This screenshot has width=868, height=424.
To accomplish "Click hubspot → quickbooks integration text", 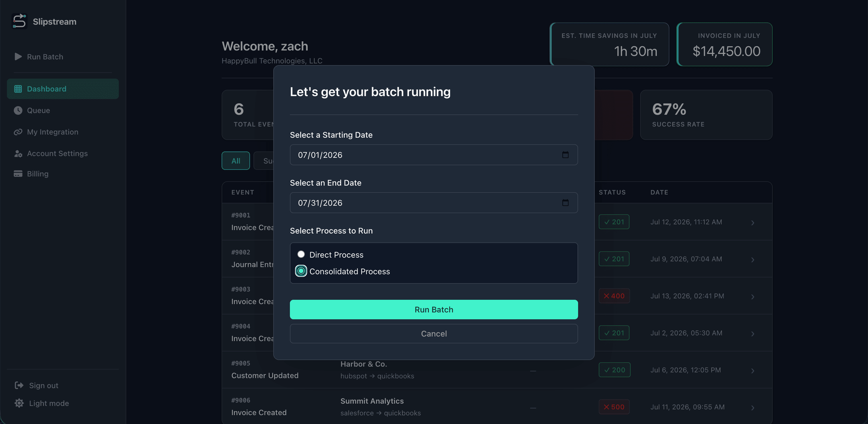I will pyautogui.click(x=377, y=376).
